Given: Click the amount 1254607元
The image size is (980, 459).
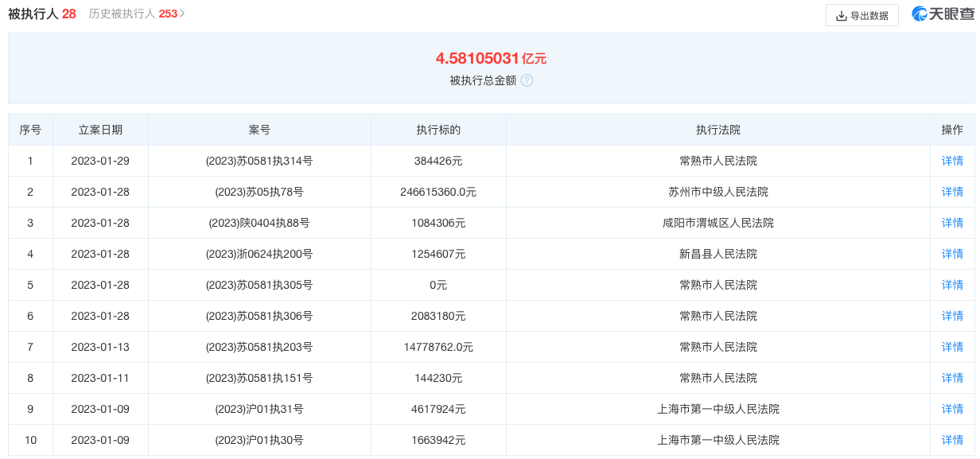Looking at the screenshot, I should pos(438,254).
